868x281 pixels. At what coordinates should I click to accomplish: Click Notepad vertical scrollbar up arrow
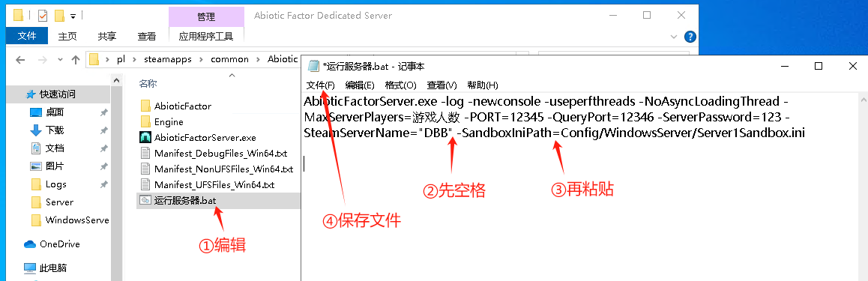863,100
